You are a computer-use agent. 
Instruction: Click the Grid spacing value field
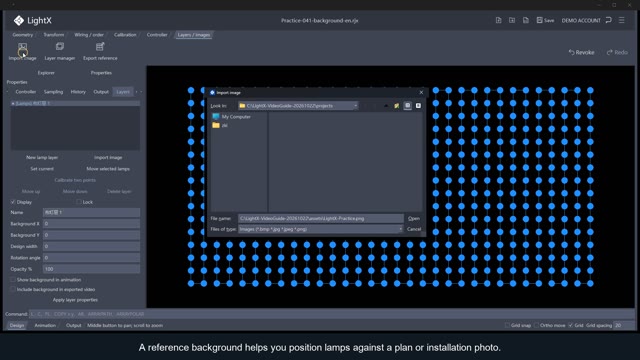click(624, 325)
